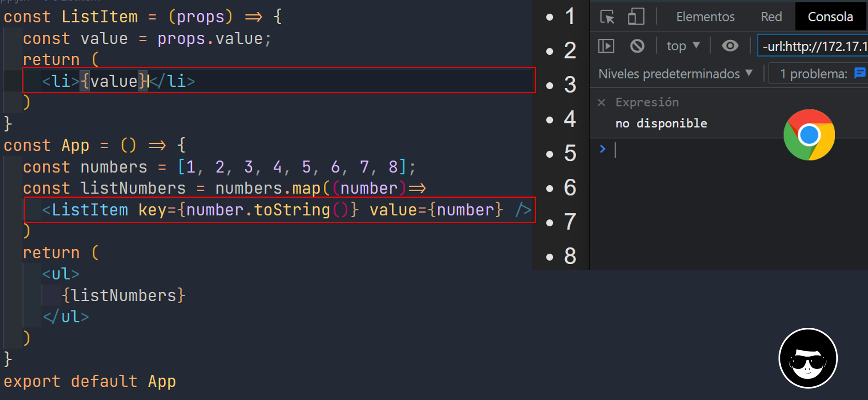Image resolution: width=868 pixels, height=400 pixels.
Task: Click the key={number.toString()} attribute
Action: tap(249, 210)
